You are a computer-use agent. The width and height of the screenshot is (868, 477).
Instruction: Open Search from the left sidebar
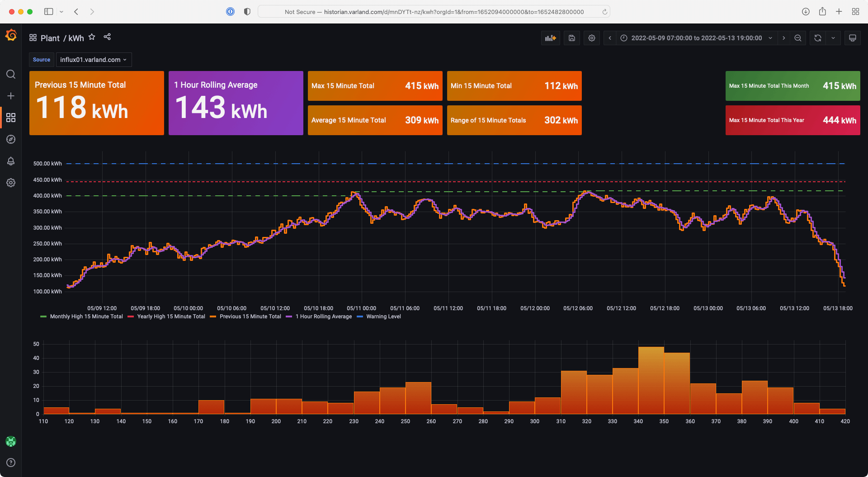click(11, 74)
